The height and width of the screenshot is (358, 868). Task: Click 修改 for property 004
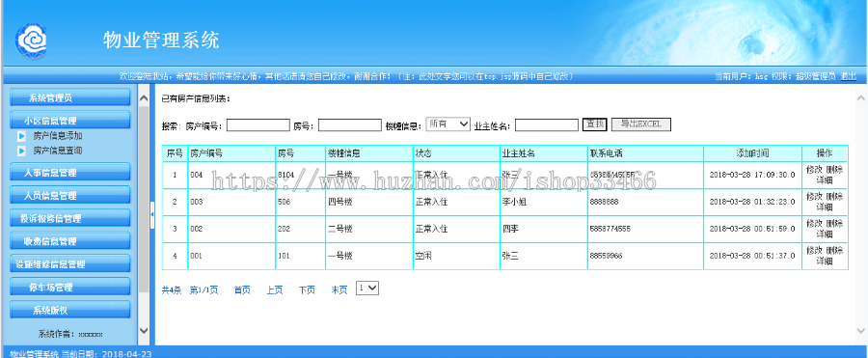click(x=814, y=170)
